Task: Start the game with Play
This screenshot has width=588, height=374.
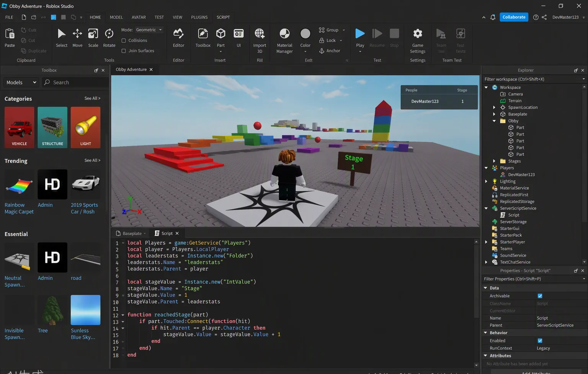Action: [x=360, y=34]
